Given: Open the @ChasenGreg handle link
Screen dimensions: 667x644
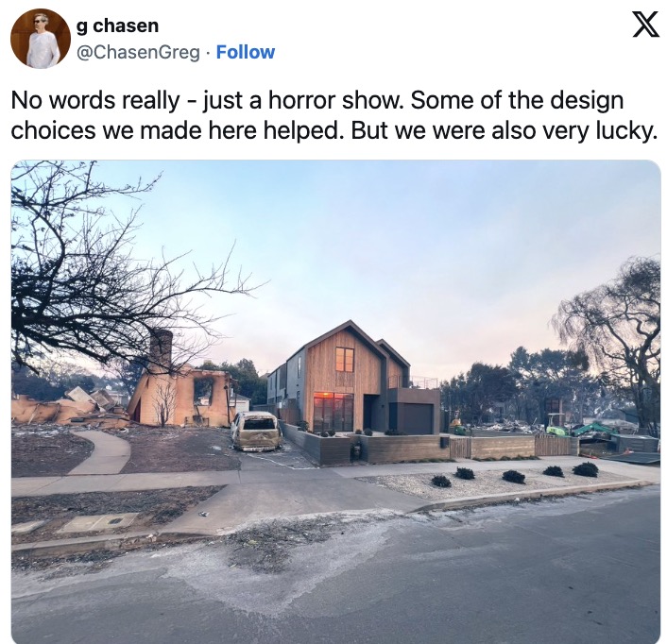Looking at the screenshot, I should (x=138, y=52).
